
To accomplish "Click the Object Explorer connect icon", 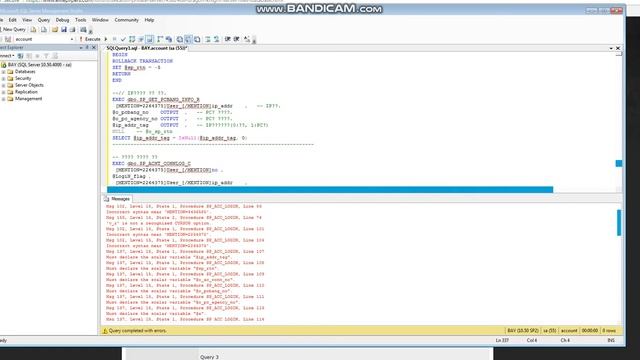I will (20, 56).
